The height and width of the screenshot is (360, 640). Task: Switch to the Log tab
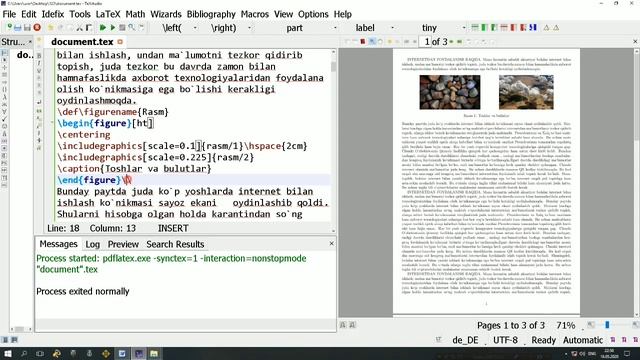pos(93,244)
